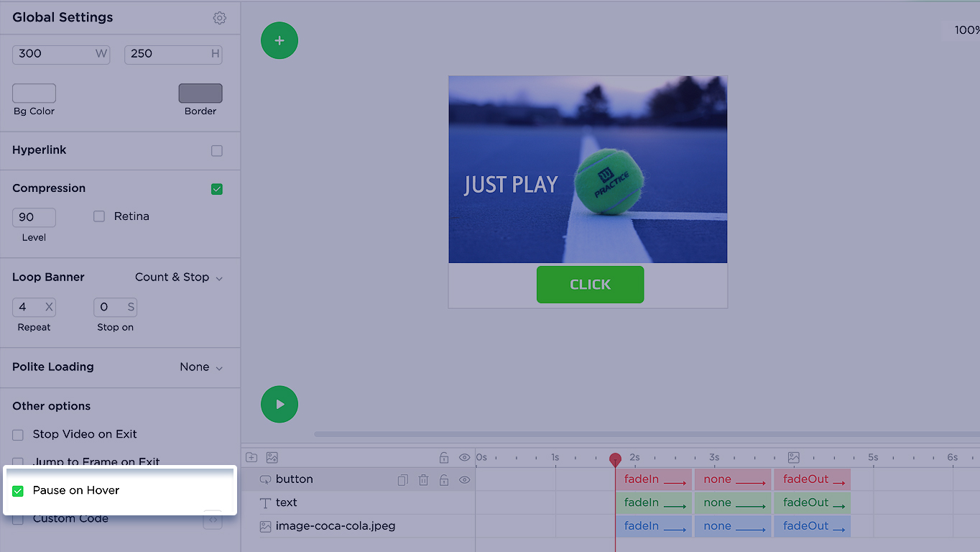Select the red none block of button layer
Screen dimensions: 980x552
click(x=733, y=479)
